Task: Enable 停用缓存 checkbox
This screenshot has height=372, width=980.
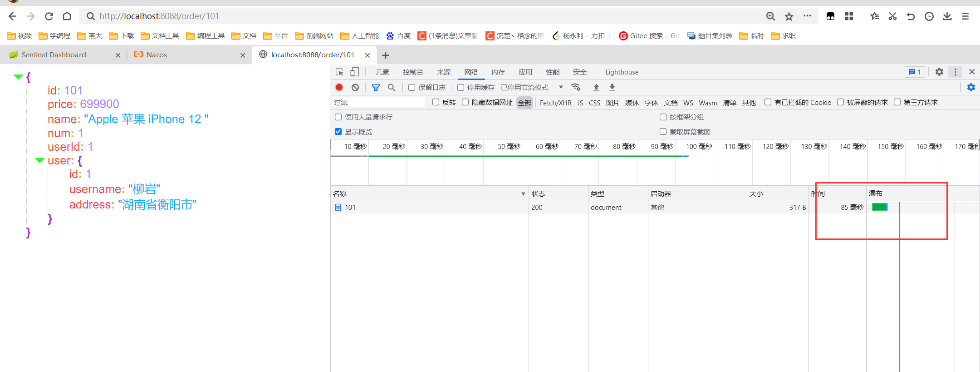Action: click(x=461, y=87)
